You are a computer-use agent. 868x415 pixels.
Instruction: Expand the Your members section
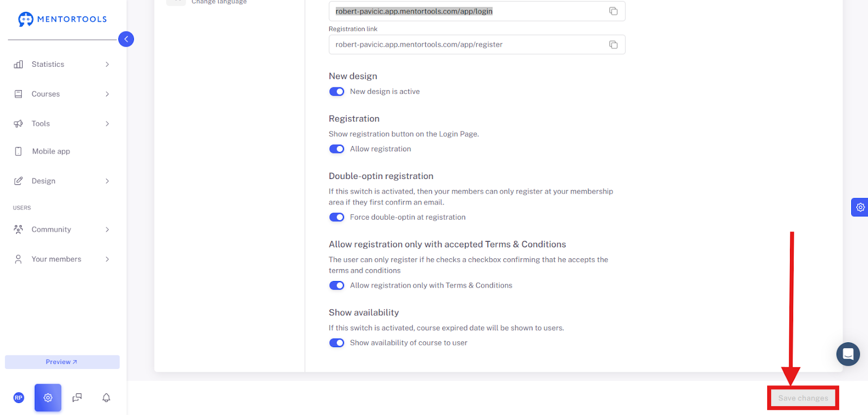coord(63,259)
